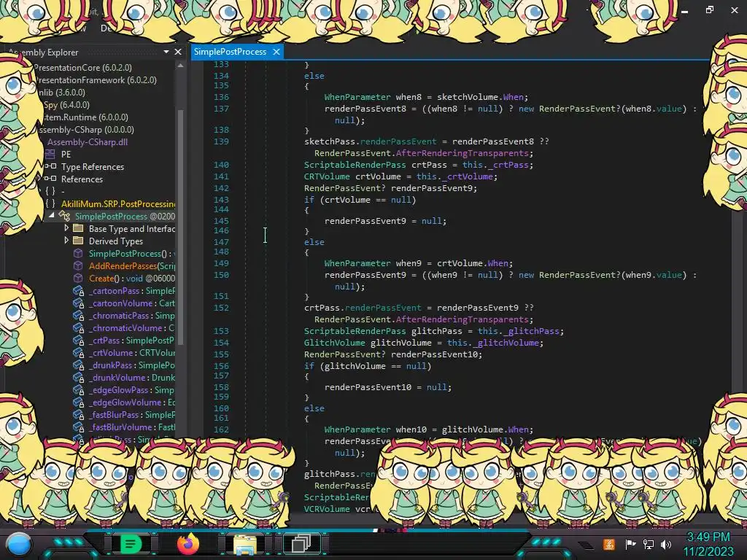The height and width of the screenshot is (560, 747).
Task: Click the _edgeGlowVolume field icon
Action: [79, 402]
